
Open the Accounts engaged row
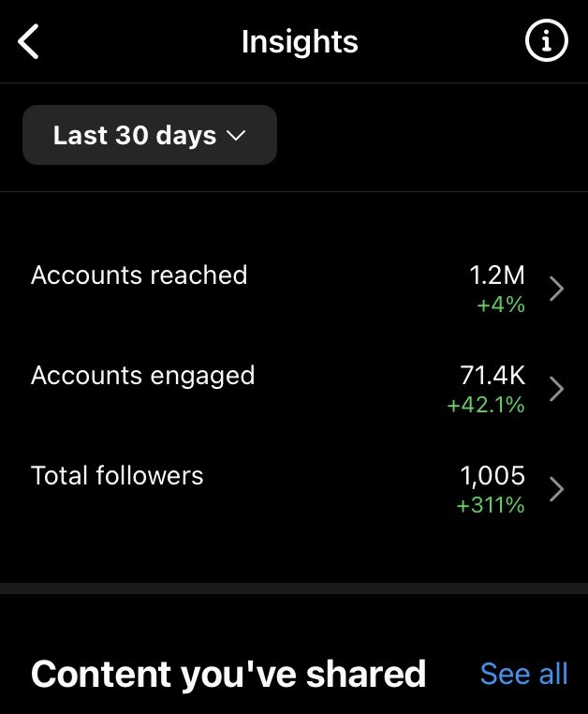(294, 389)
